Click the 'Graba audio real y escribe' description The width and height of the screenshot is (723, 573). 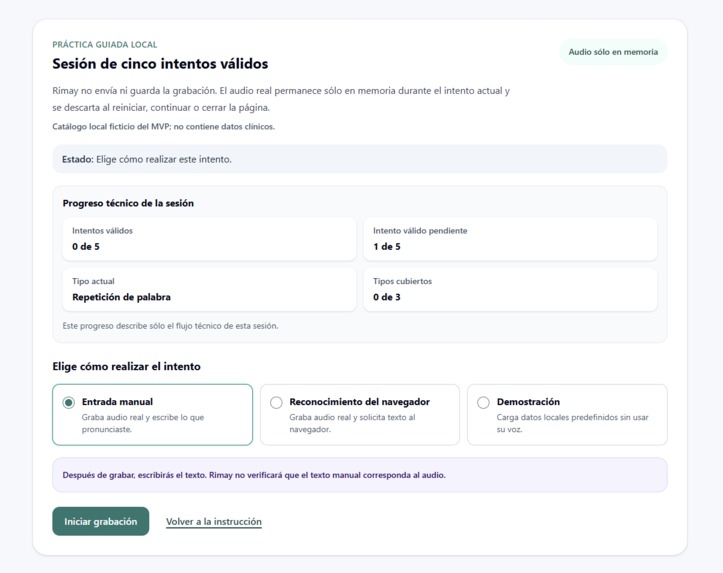point(143,423)
